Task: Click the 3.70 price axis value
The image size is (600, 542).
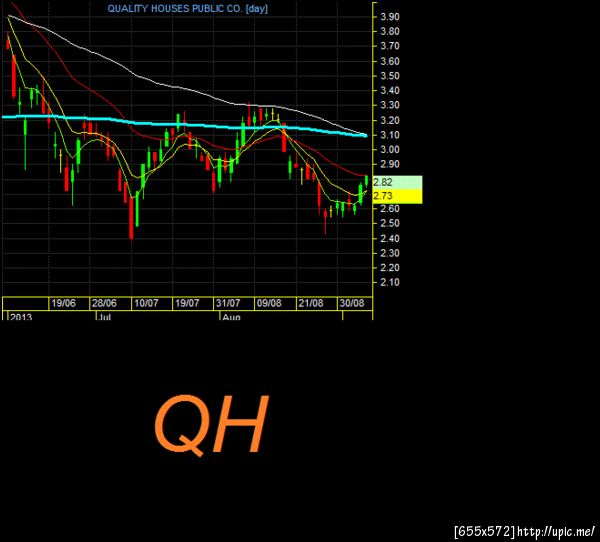Action: (x=390, y=46)
